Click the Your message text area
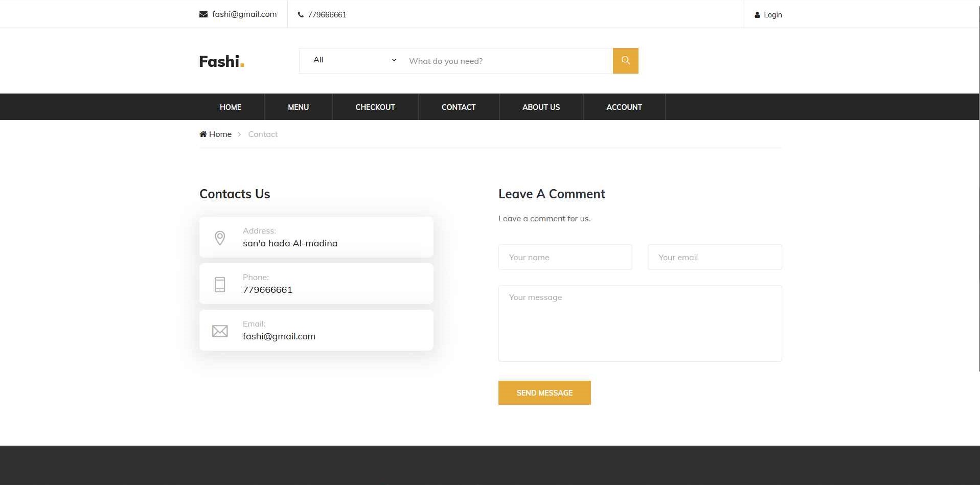The height and width of the screenshot is (485, 980). [640, 323]
